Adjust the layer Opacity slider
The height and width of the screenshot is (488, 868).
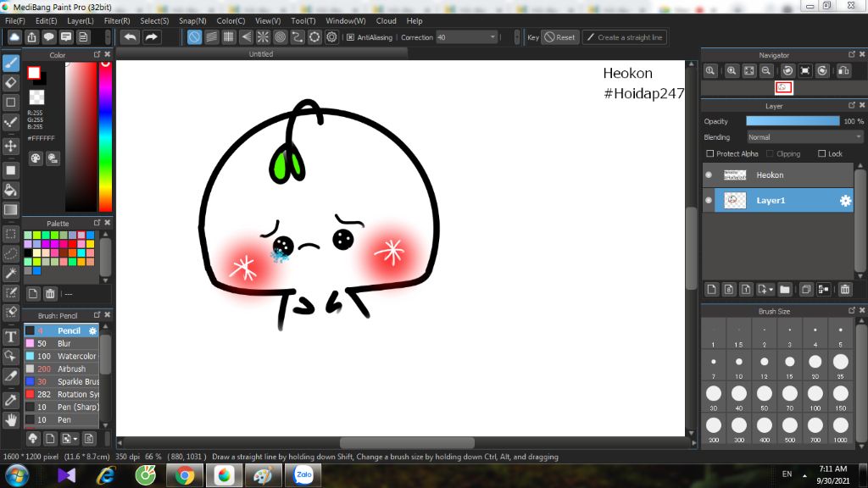[793, 121]
